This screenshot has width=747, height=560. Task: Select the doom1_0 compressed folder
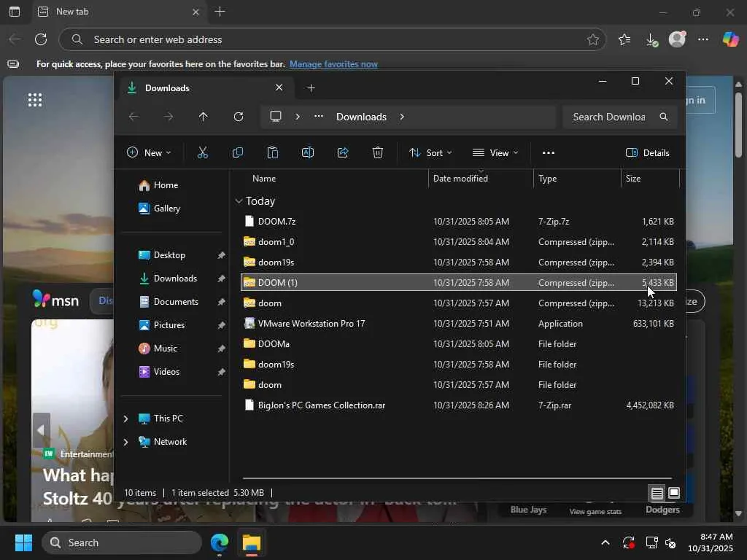click(x=459, y=242)
